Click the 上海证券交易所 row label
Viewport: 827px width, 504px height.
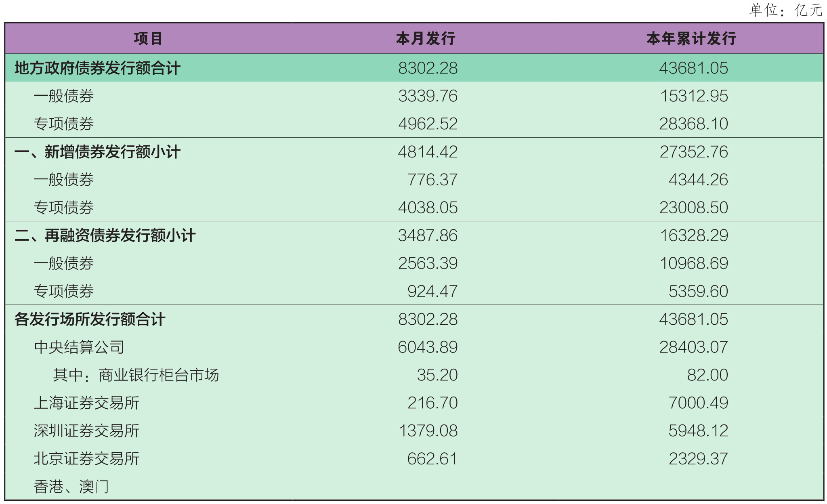tap(86, 403)
